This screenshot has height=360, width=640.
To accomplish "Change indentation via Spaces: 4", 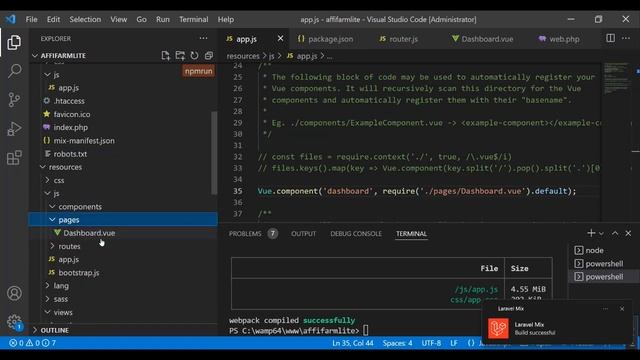I will 397,343.
